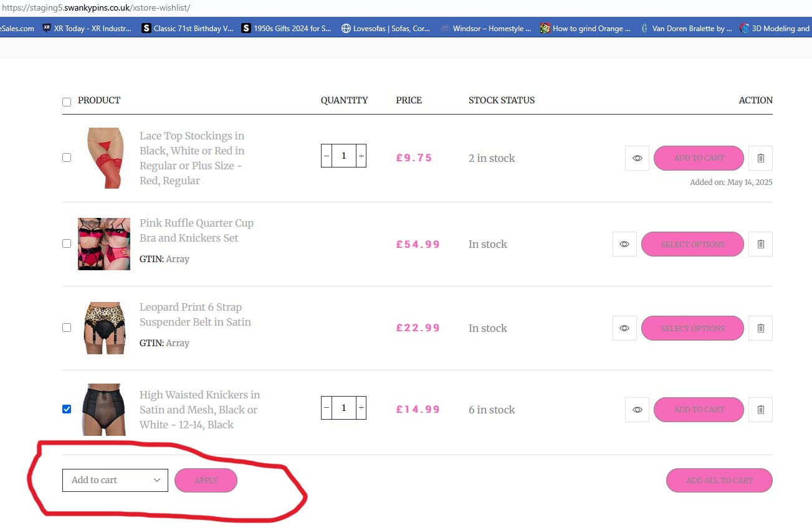Quick view Pink Ruffle Bra set eye icon

(624, 244)
